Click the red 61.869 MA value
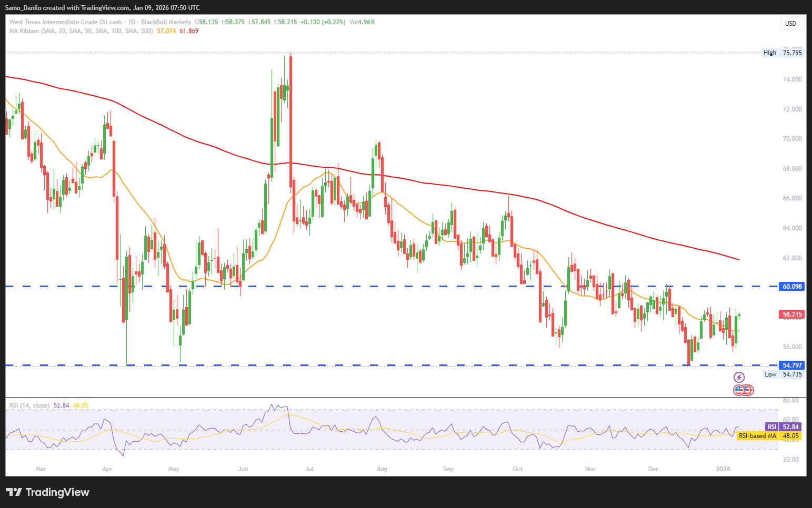This screenshot has height=508, width=812. click(189, 31)
